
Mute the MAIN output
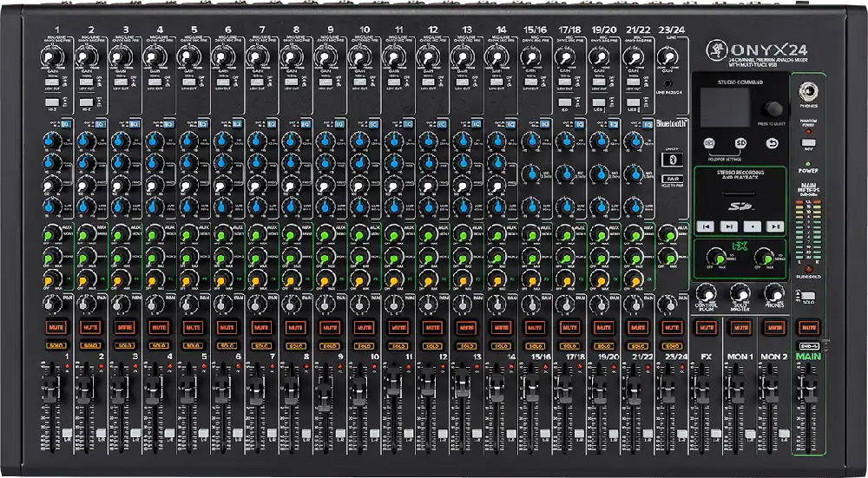point(808,327)
